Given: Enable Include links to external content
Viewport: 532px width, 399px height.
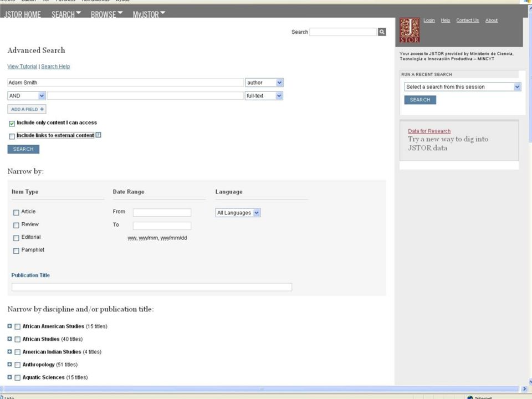Looking at the screenshot, I should click(12, 136).
